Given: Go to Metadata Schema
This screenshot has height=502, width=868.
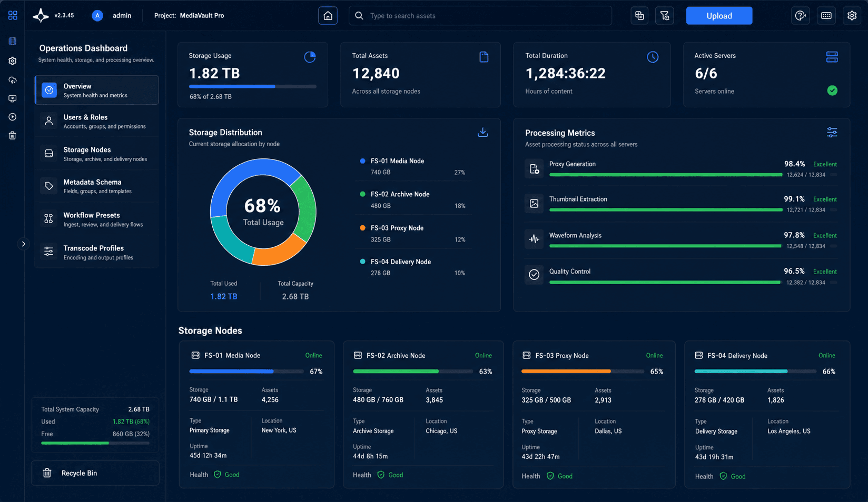Looking at the screenshot, I should 97,186.
